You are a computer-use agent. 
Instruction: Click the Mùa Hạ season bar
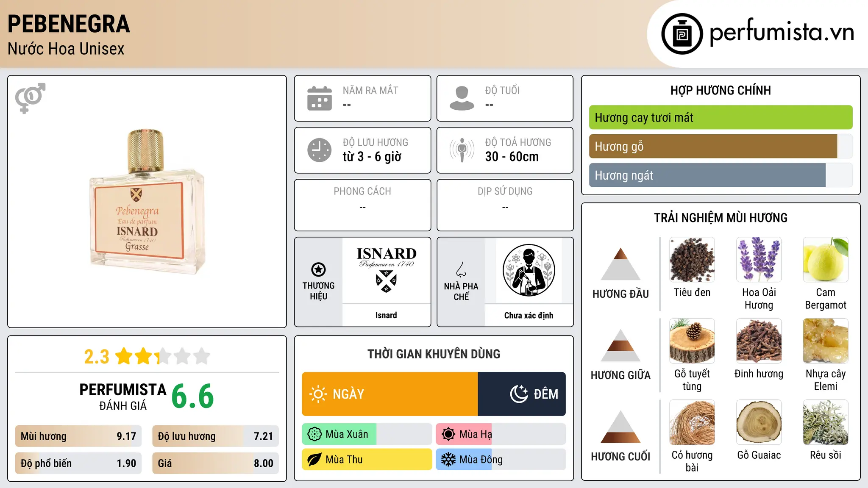[501, 434]
